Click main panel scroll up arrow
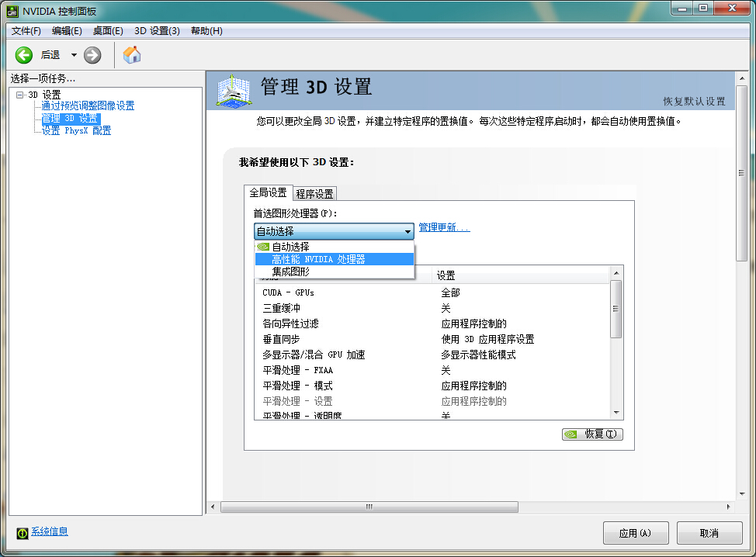 [x=741, y=78]
